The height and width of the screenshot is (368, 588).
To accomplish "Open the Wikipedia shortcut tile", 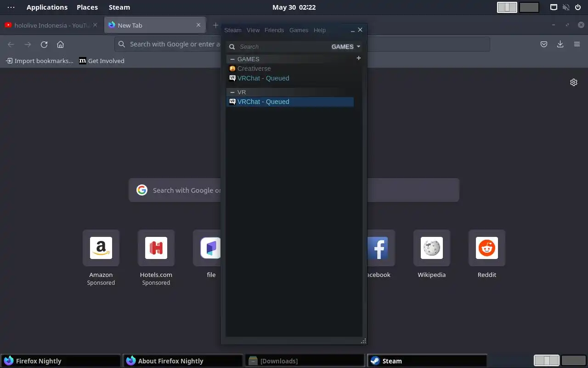I will point(432,248).
